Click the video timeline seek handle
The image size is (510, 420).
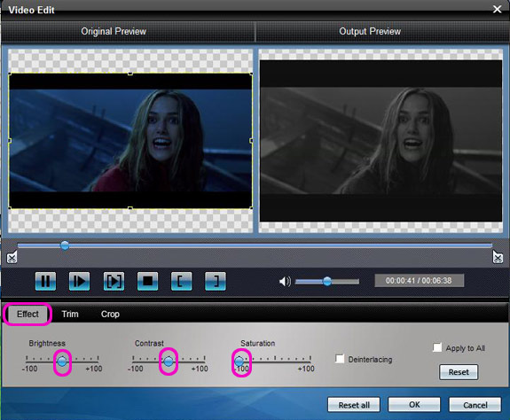tap(65, 245)
